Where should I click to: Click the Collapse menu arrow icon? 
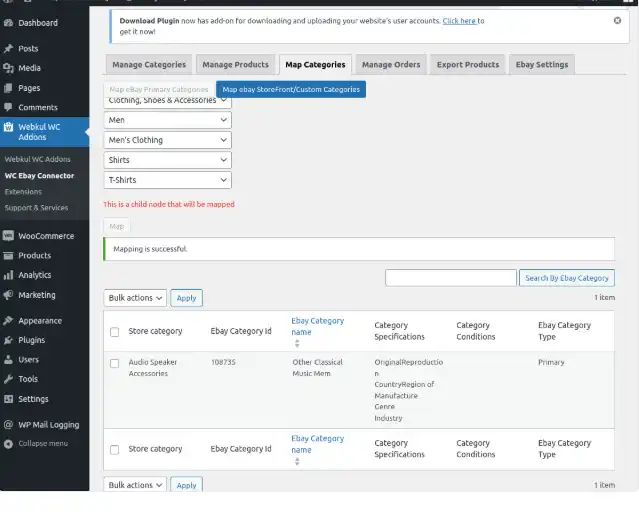[9, 443]
